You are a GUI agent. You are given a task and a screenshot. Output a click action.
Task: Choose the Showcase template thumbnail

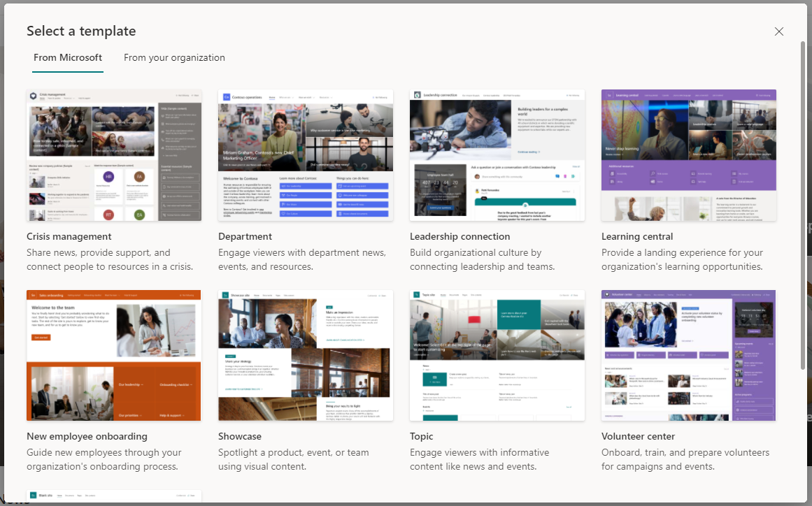306,356
